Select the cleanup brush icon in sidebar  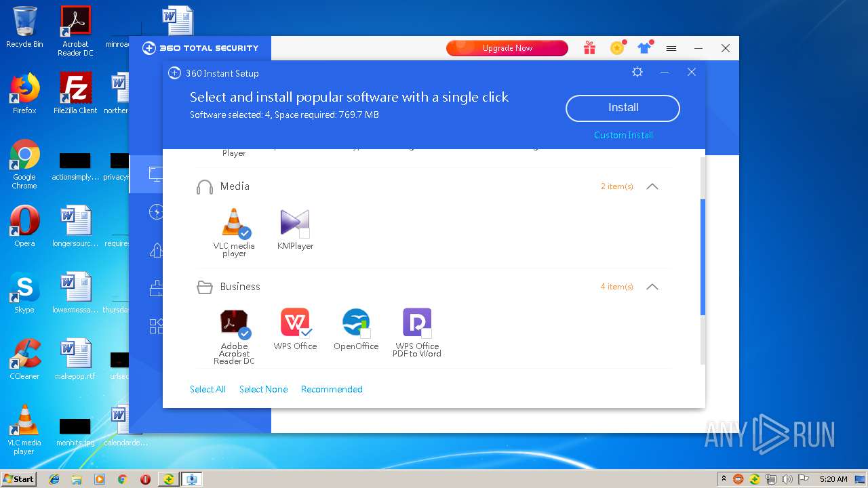156,288
